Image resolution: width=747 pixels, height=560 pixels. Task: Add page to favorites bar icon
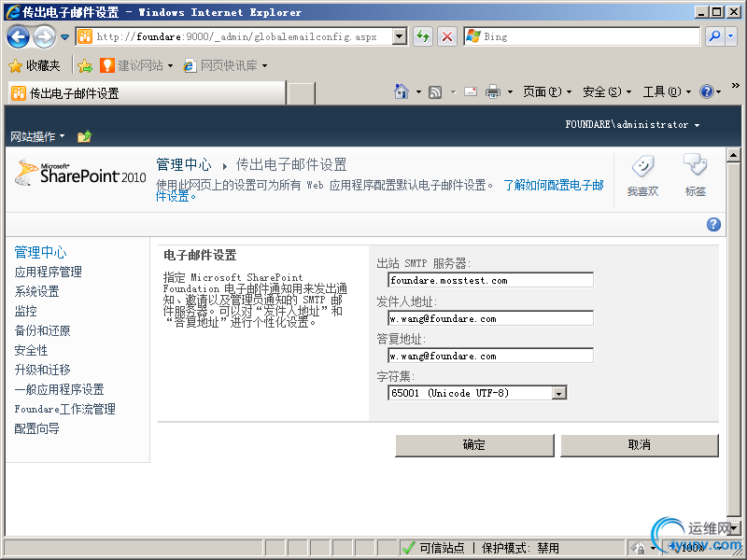click(85, 65)
